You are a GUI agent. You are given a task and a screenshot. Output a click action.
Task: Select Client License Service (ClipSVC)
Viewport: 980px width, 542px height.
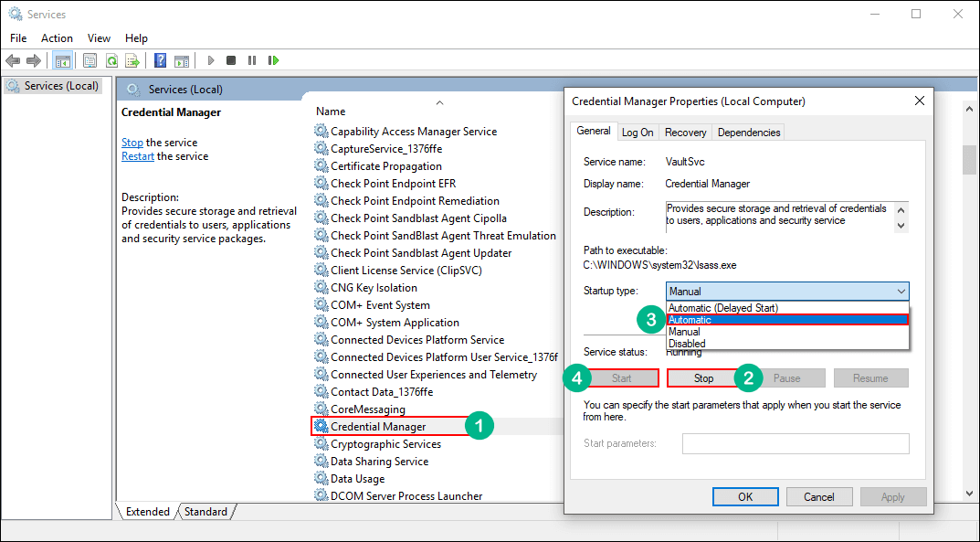coord(406,270)
